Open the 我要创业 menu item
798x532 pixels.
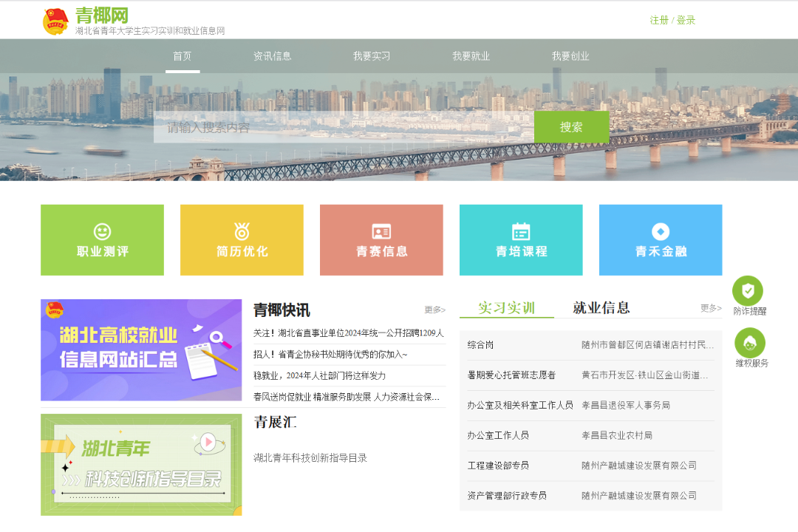click(x=570, y=56)
